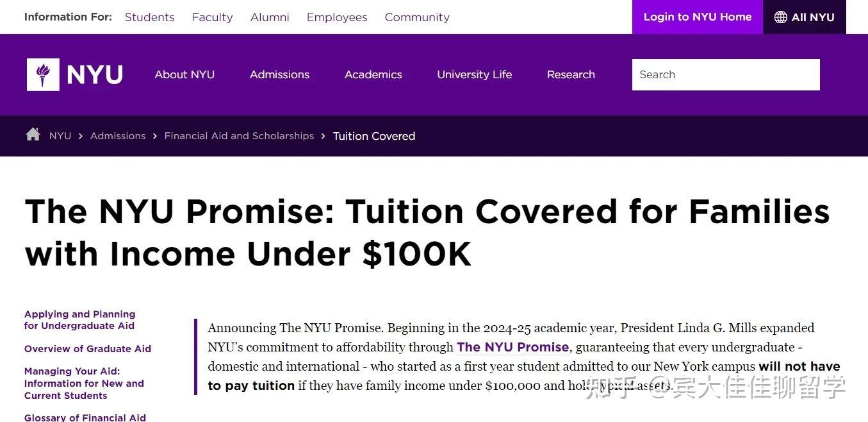This screenshot has height=422, width=868.
Task: Click the home icon in the breadcrumb
Action: 33,135
